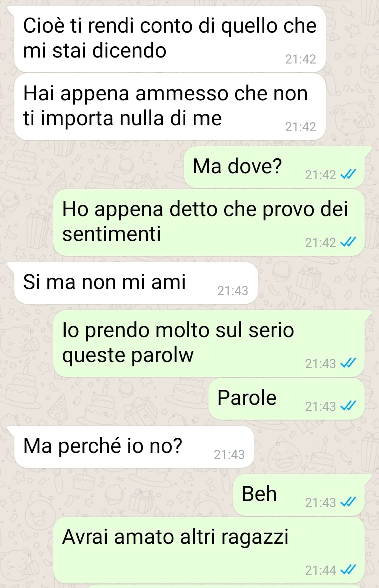Tap received message "Ma perché io no?"
This screenshot has width=379, height=588.
coord(134,447)
